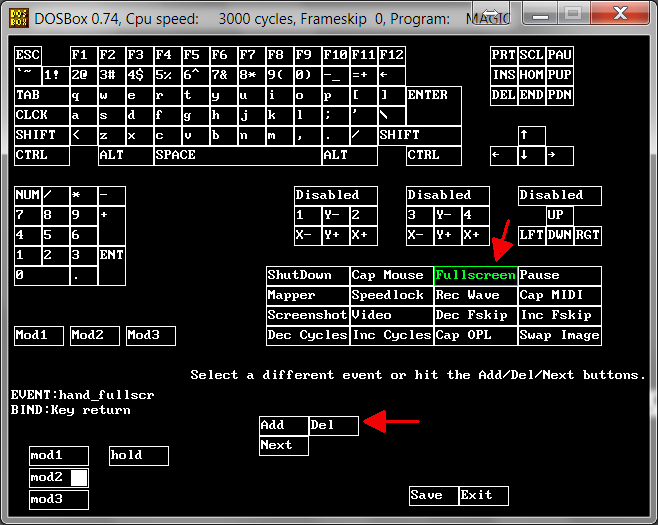Click the up arrow key box
Image resolution: width=658 pixels, height=525 pixels.
click(x=532, y=136)
